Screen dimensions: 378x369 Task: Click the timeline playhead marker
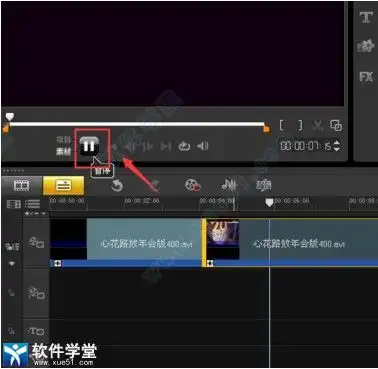[x=269, y=202]
